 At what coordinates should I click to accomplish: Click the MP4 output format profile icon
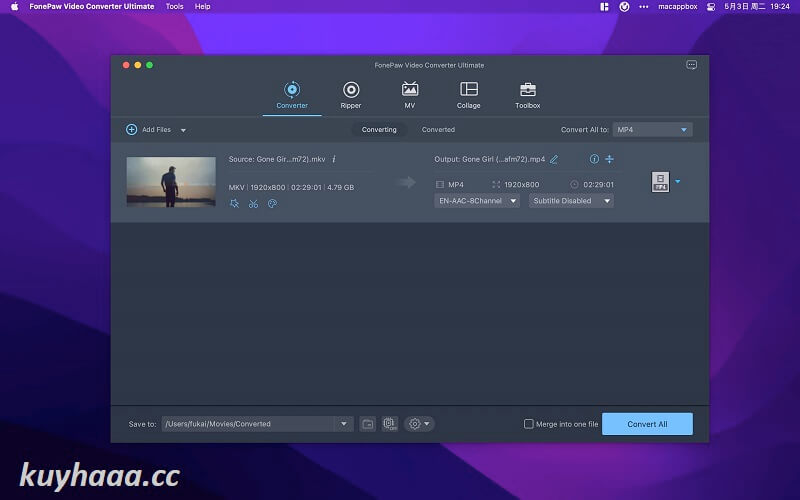pos(660,182)
